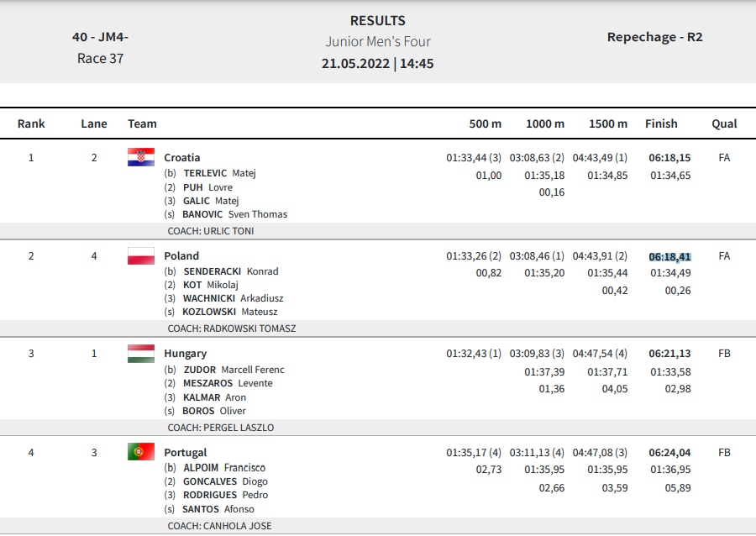Click Croatia's finish time 06:18,15

tap(669, 158)
